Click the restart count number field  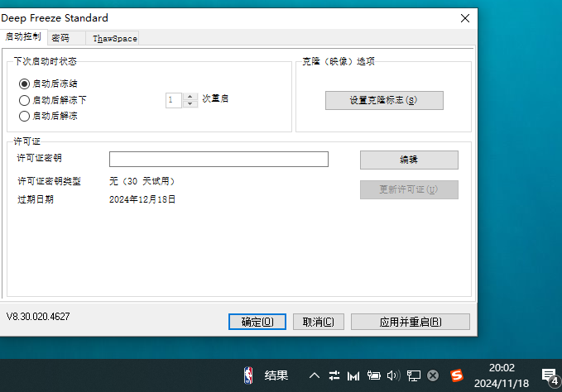click(x=174, y=100)
